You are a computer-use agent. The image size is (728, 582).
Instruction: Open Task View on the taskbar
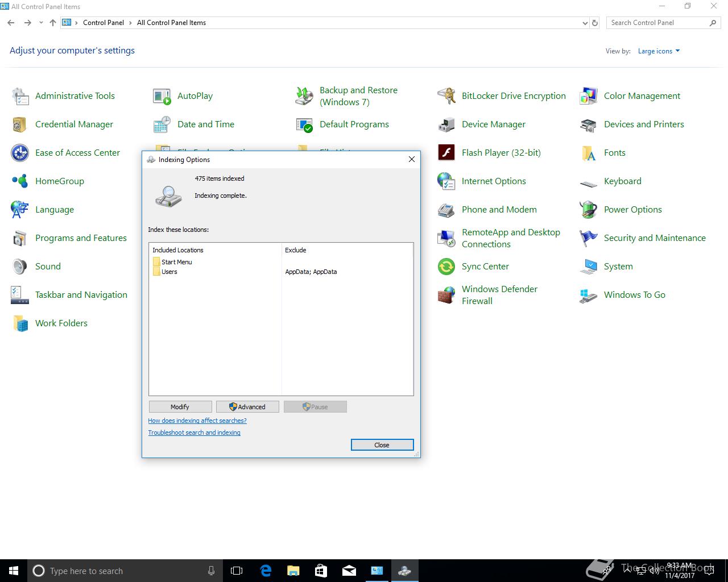237,571
